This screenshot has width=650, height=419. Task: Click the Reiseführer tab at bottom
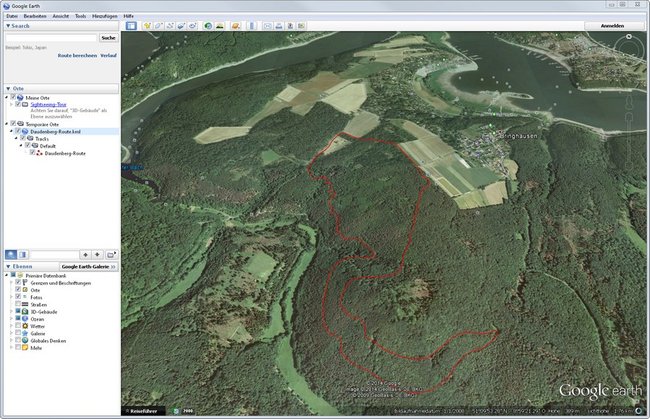click(143, 411)
